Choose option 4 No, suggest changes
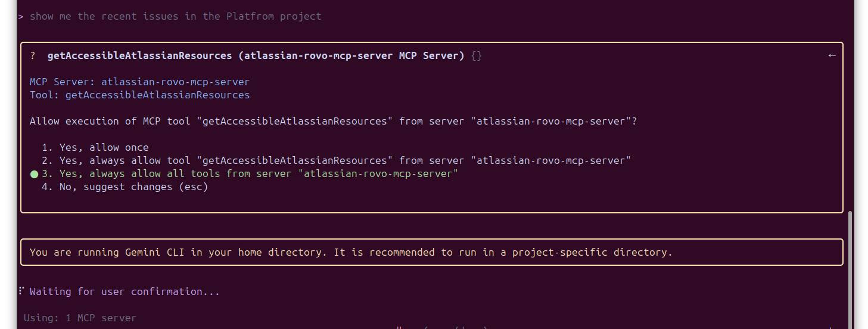 pyautogui.click(x=125, y=187)
